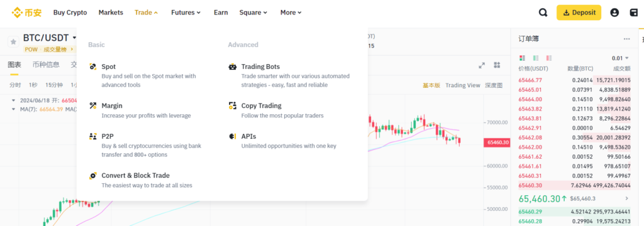Switch chart to Trading View
The image size is (644, 226).
462,85
